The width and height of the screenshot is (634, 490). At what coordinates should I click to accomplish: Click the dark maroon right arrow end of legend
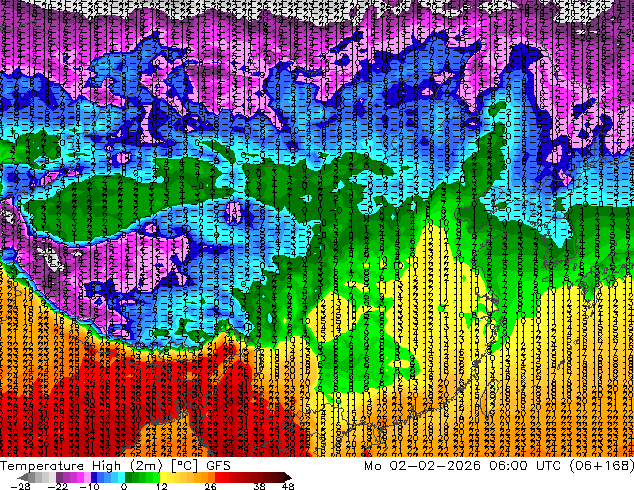pos(288,477)
